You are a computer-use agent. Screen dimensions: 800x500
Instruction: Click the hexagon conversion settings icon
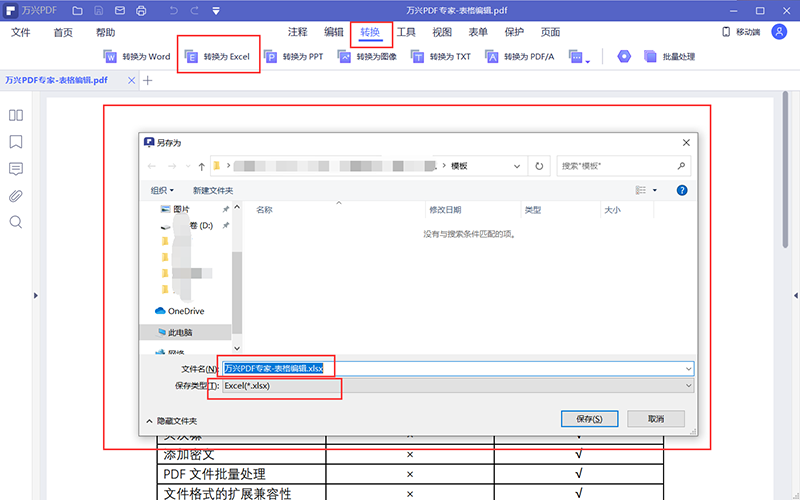tap(624, 57)
